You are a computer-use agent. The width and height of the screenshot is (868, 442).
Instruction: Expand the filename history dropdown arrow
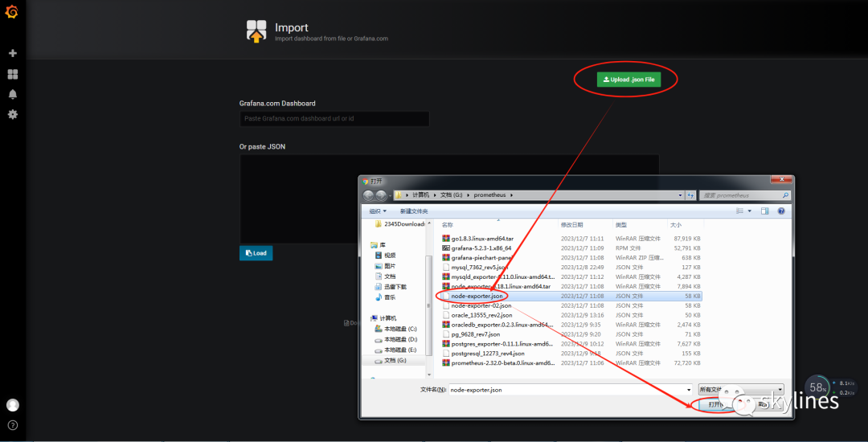(x=689, y=390)
